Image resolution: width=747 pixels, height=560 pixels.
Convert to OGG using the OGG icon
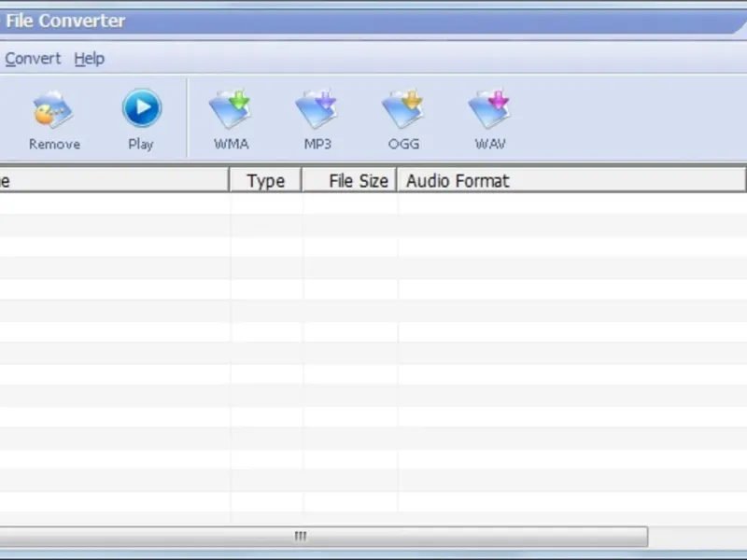coord(403,108)
